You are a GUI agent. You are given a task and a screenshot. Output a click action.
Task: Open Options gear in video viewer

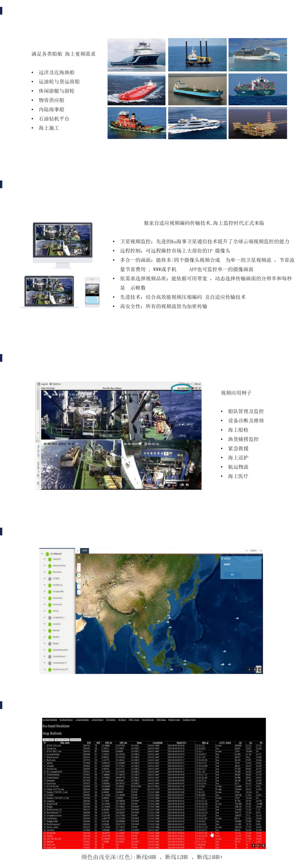click(51, 384)
